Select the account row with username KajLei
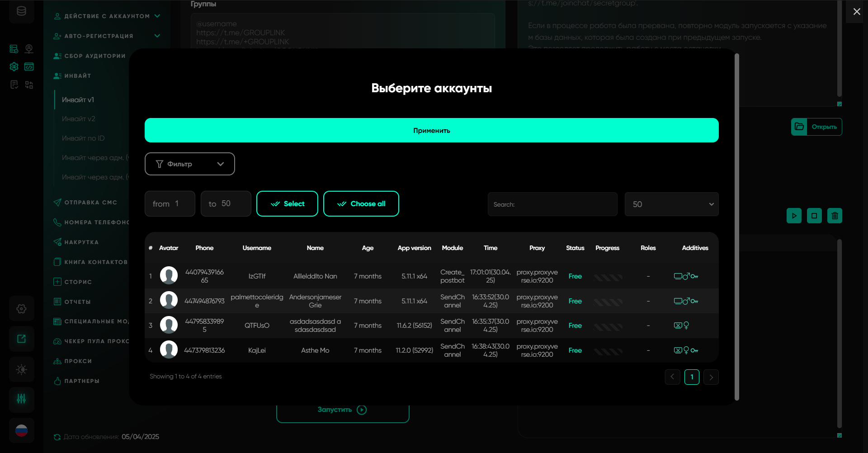Viewport: 868px width, 453px height. 257,350
